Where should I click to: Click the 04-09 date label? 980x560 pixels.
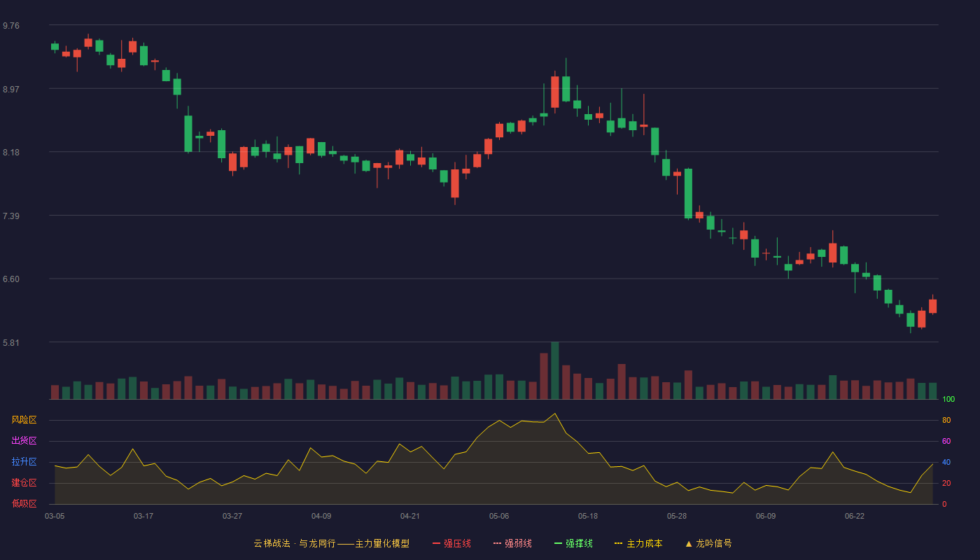coord(321,516)
